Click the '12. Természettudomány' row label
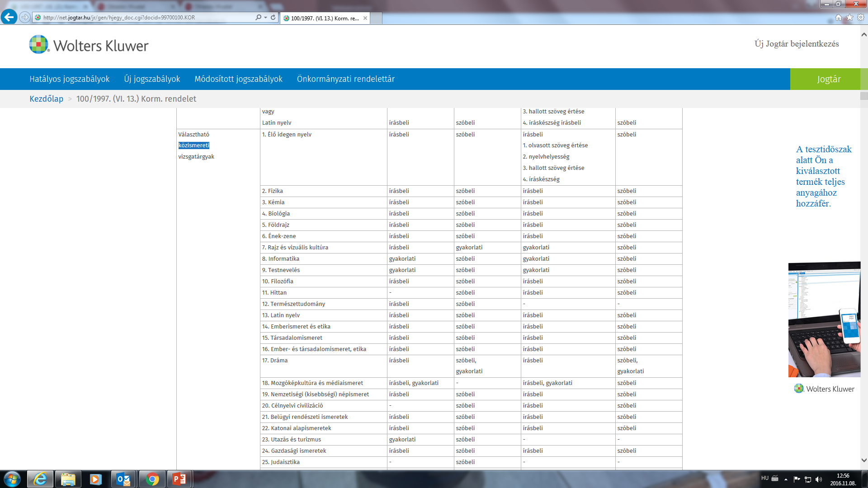 coord(293,304)
